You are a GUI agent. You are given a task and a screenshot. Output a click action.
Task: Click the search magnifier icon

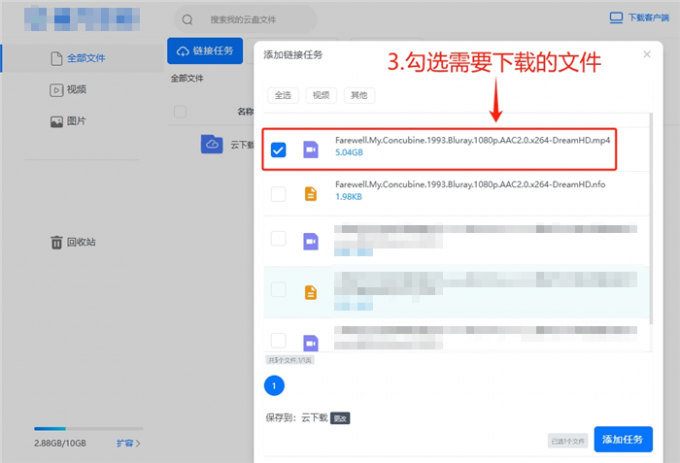click(x=187, y=20)
